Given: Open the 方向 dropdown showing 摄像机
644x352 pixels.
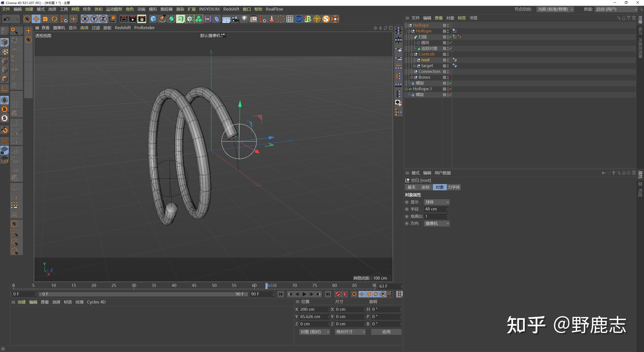Looking at the screenshot, I should 436,224.
